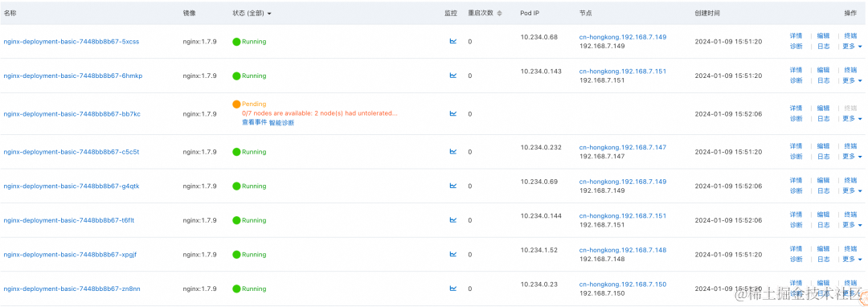Open monitoring chart for pod 6hmkp
868x307 pixels.
[x=452, y=76]
